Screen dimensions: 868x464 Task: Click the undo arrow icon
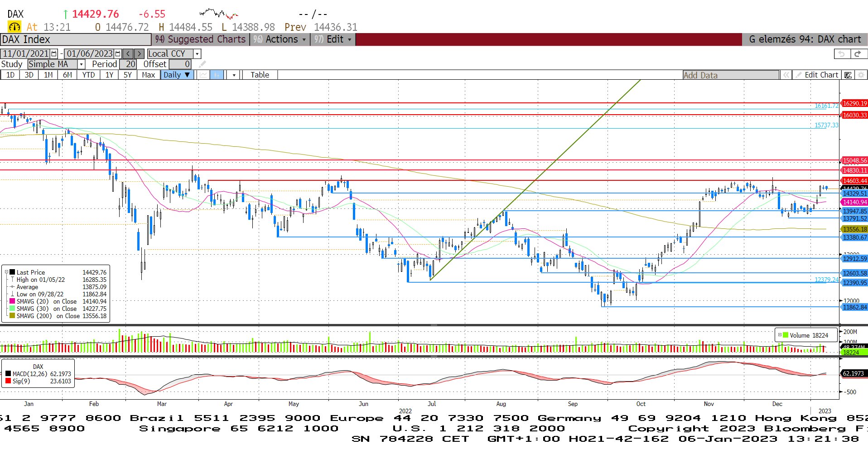point(842,54)
